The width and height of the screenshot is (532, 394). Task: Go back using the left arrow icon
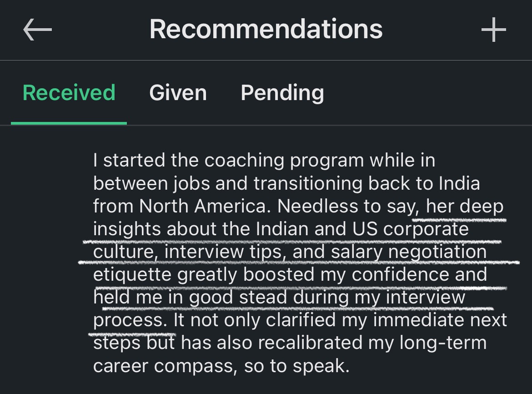coord(37,30)
